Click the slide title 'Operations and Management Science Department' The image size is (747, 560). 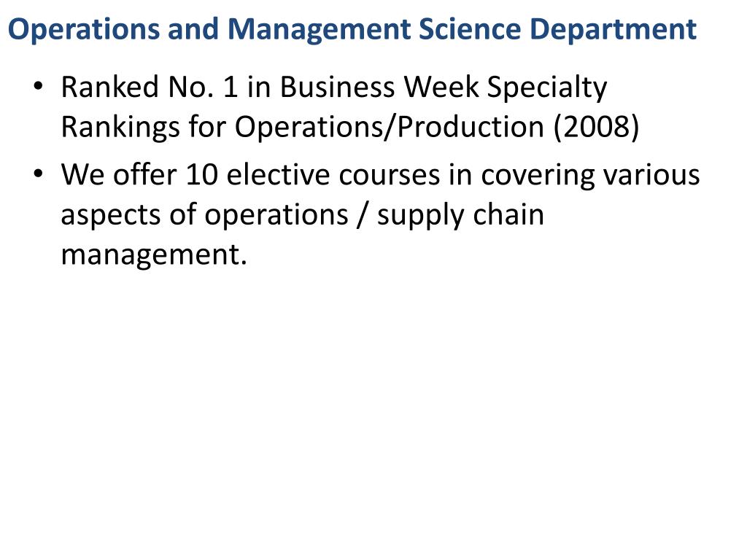(352, 29)
